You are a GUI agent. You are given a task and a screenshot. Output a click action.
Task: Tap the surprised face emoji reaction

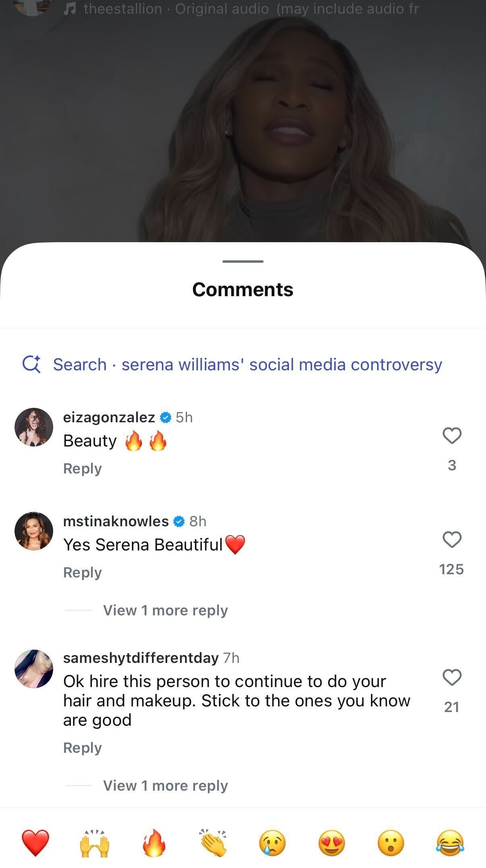coord(391,843)
